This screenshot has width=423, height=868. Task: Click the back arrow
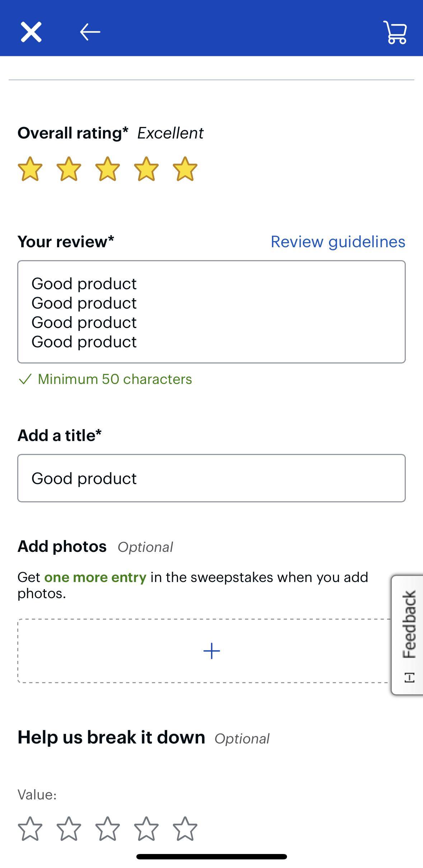[x=89, y=32]
